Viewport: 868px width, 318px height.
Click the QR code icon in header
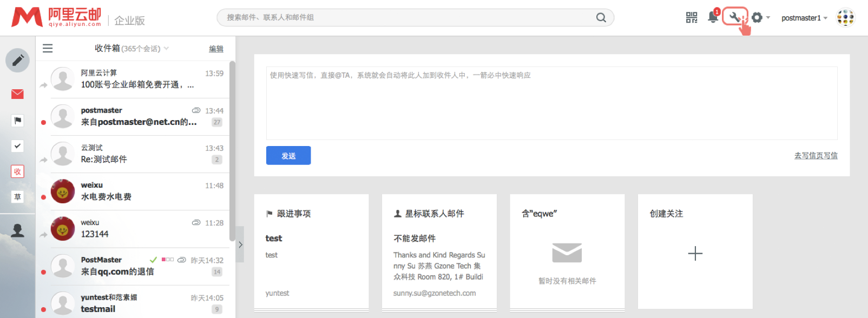pyautogui.click(x=692, y=18)
